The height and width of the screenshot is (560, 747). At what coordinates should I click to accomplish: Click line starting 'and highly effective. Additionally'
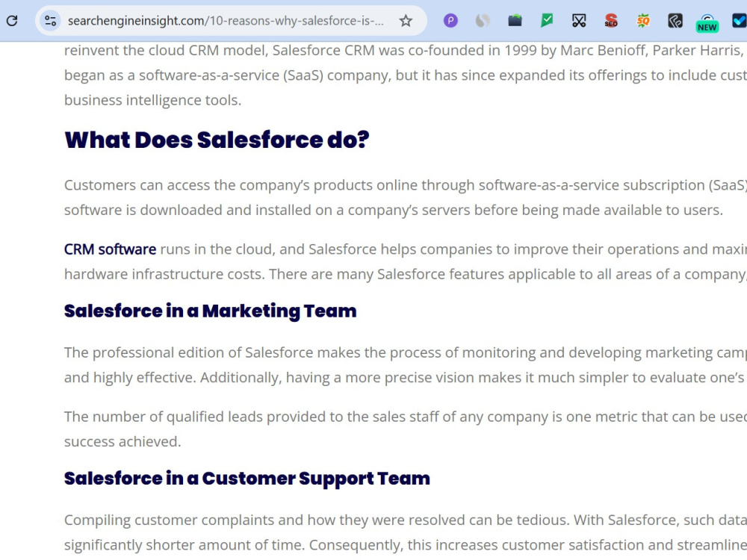pyautogui.click(x=406, y=378)
